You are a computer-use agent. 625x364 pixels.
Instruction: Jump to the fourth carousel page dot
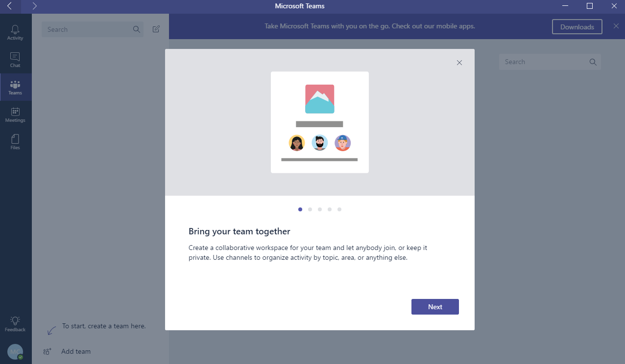point(330,209)
